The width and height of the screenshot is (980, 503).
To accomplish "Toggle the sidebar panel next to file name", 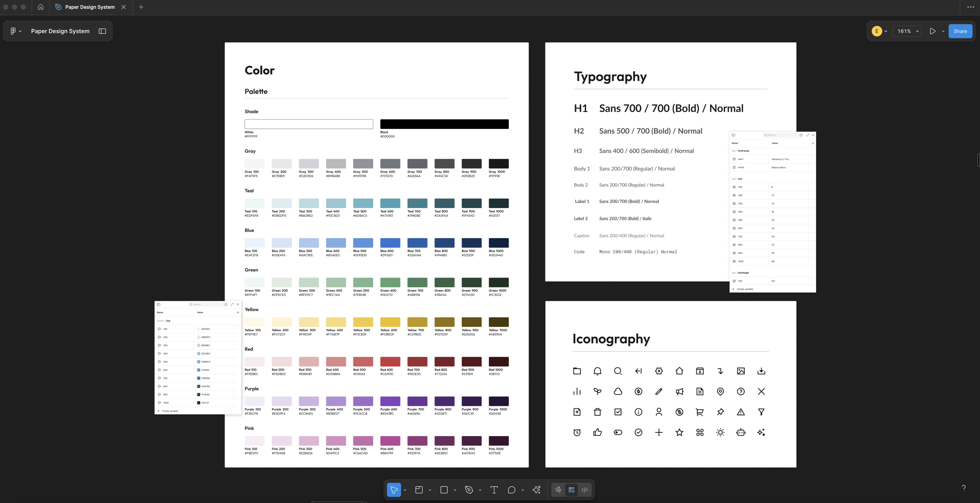I will point(102,31).
